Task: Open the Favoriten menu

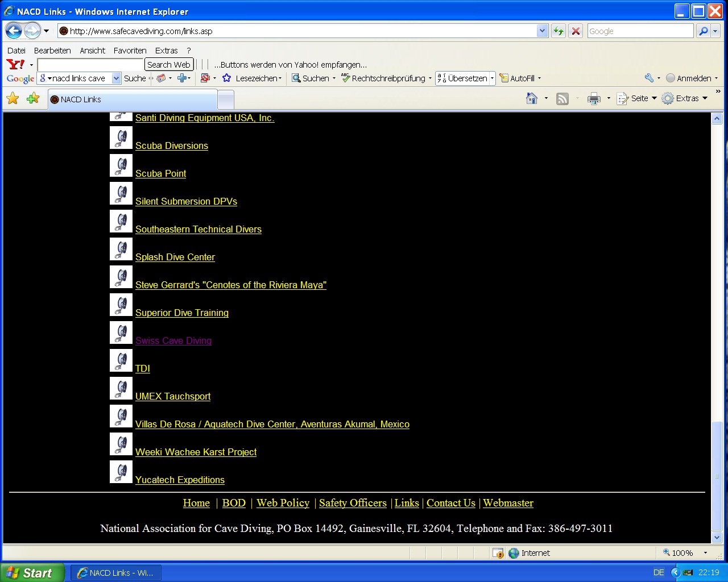Action: click(130, 51)
